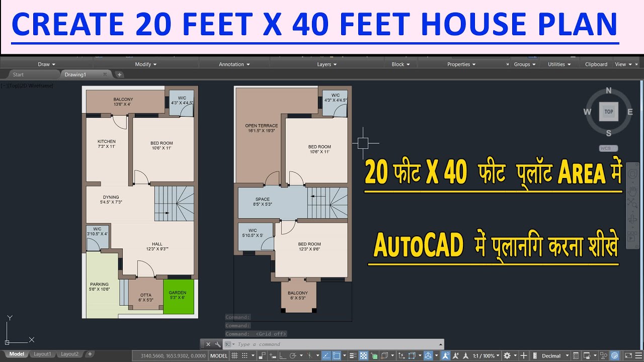The width and height of the screenshot is (644, 362).
Task: Toggle snap mode dotted-grid icon
Action: 245,355
